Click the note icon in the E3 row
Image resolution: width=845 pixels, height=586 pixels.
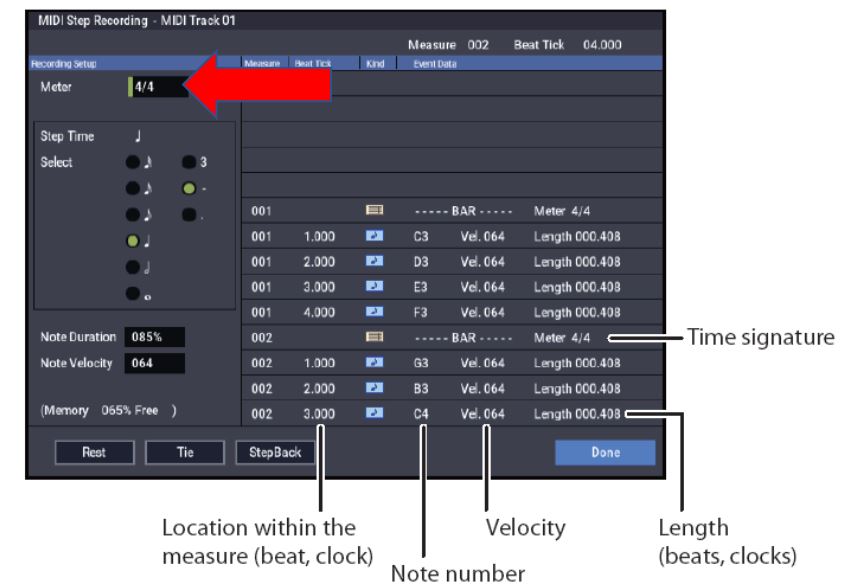coord(375,286)
